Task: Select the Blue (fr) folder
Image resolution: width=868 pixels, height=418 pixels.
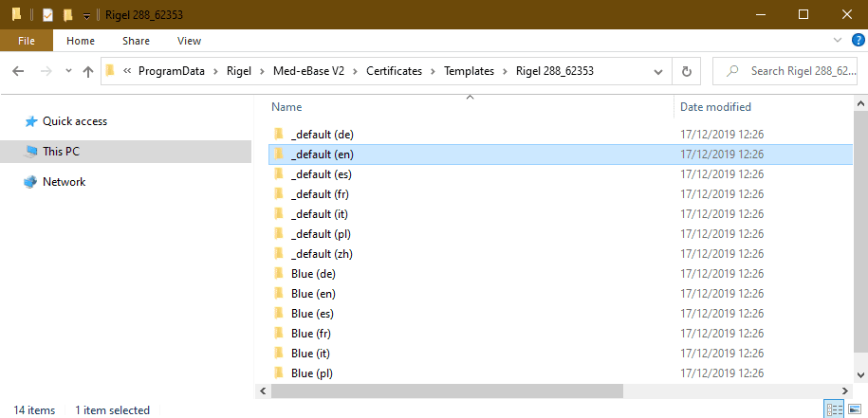Action: (x=310, y=334)
